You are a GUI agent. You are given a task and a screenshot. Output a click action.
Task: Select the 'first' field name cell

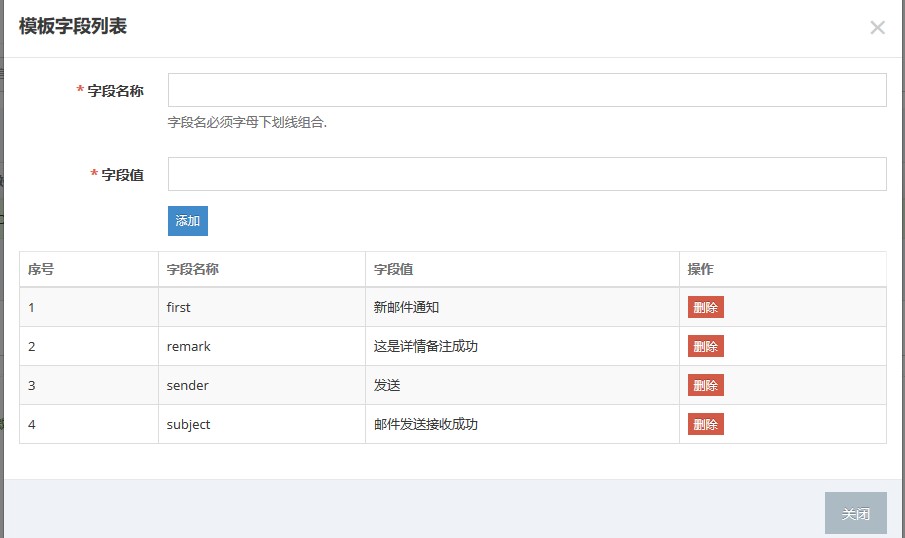tap(179, 307)
